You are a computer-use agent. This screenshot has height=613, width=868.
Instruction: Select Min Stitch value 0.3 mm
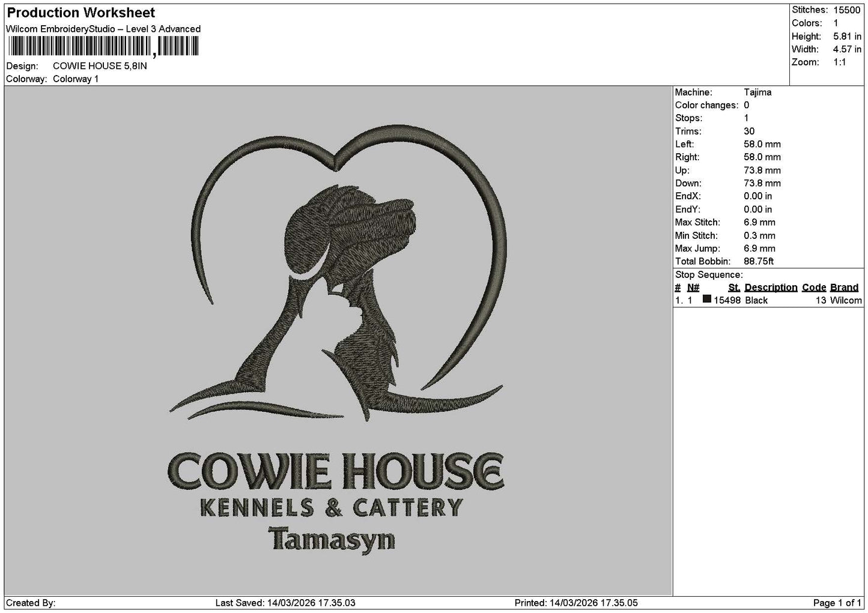pos(759,235)
